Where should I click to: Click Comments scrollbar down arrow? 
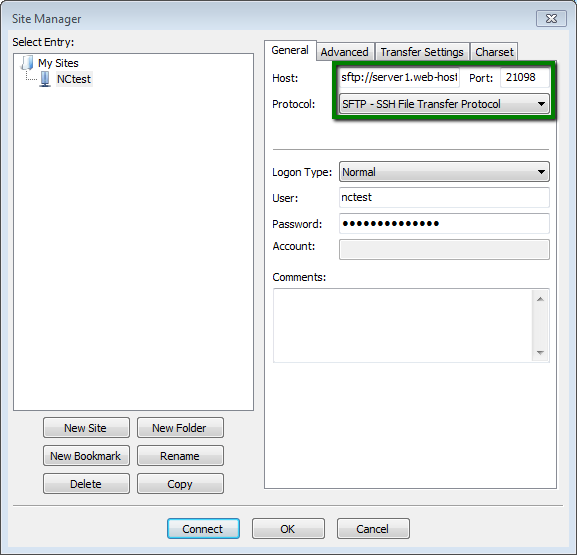coord(540,353)
